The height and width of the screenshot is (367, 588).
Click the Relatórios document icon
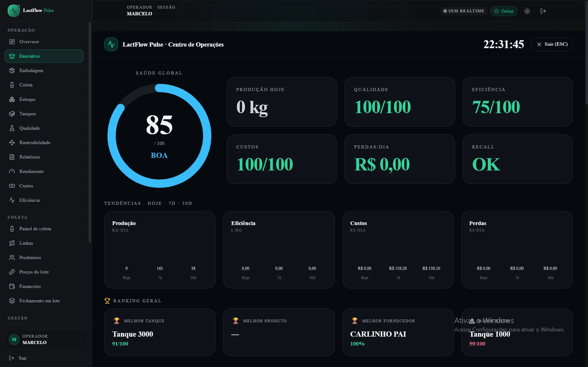click(x=12, y=157)
